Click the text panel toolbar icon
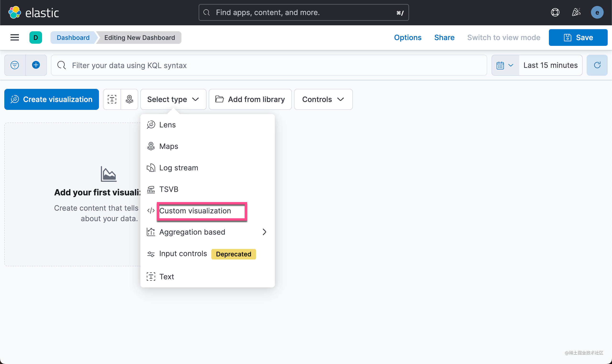Image resolution: width=612 pixels, height=364 pixels. click(x=112, y=99)
